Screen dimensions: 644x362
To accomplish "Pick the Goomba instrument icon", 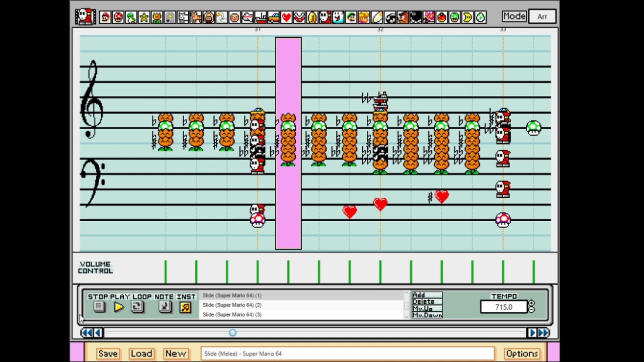I will click(x=403, y=17).
